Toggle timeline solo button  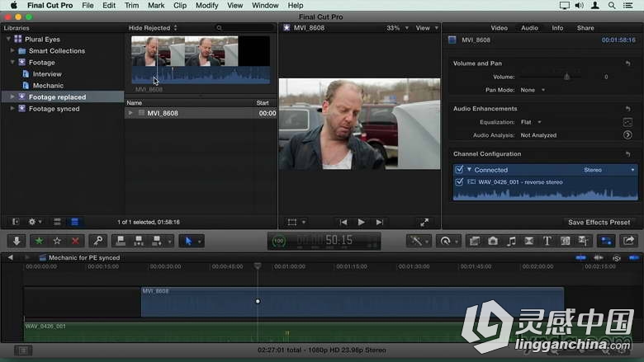(617, 258)
